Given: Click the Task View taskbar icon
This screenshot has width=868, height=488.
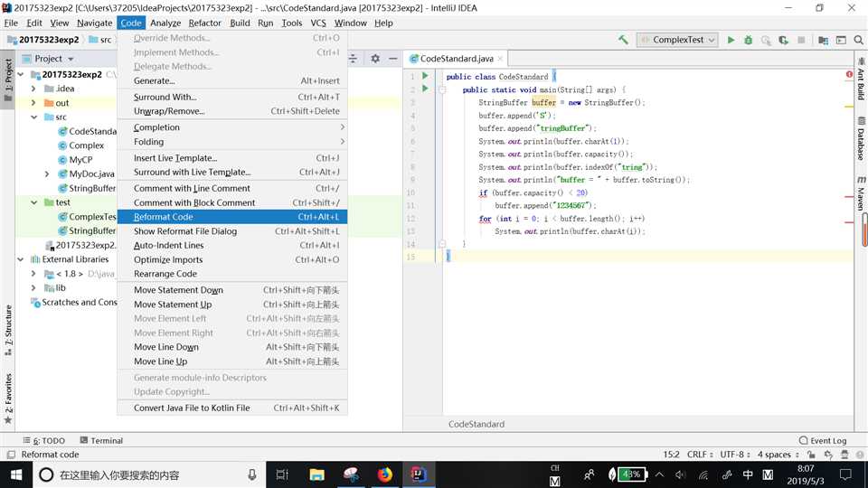Looking at the screenshot, I should pyautogui.click(x=282, y=474).
